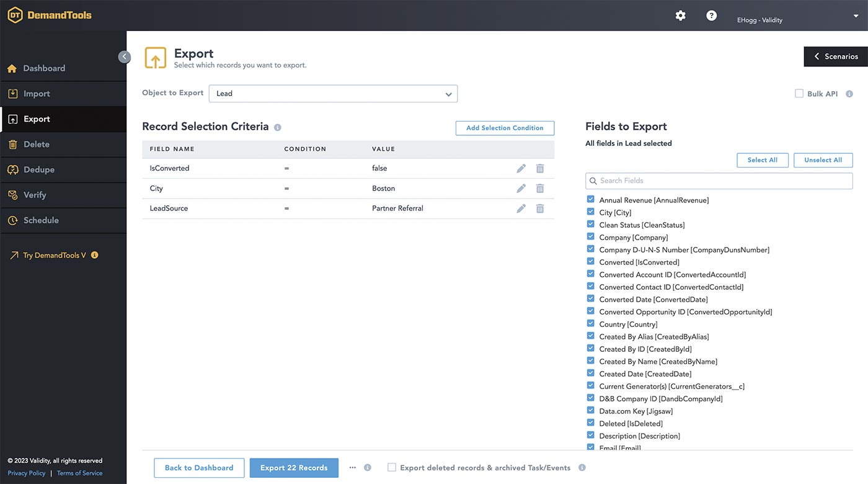
Task: Uncheck Country [Country] field checkbox
Action: click(590, 324)
